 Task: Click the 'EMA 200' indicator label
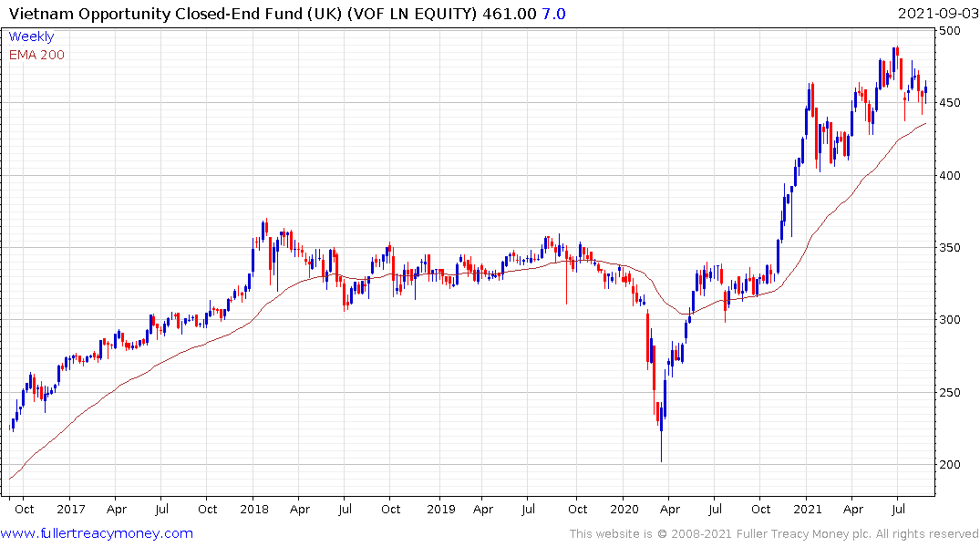tap(36, 55)
